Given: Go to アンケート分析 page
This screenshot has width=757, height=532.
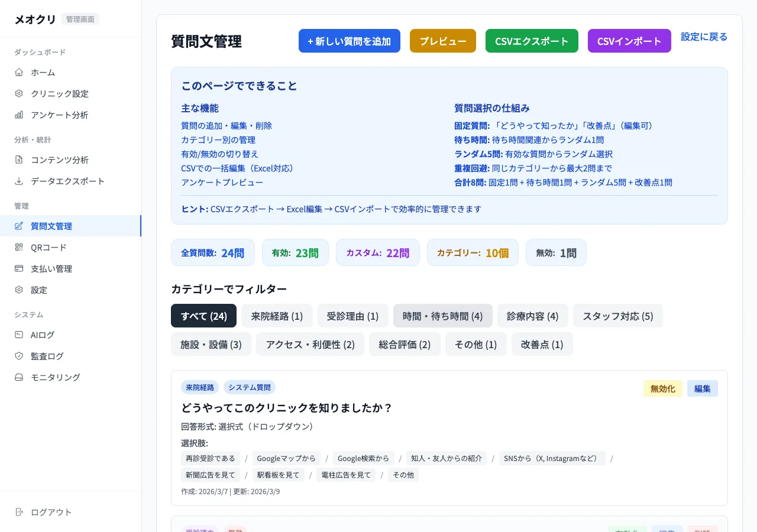Looking at the screenshot, I should pos(71,115).
